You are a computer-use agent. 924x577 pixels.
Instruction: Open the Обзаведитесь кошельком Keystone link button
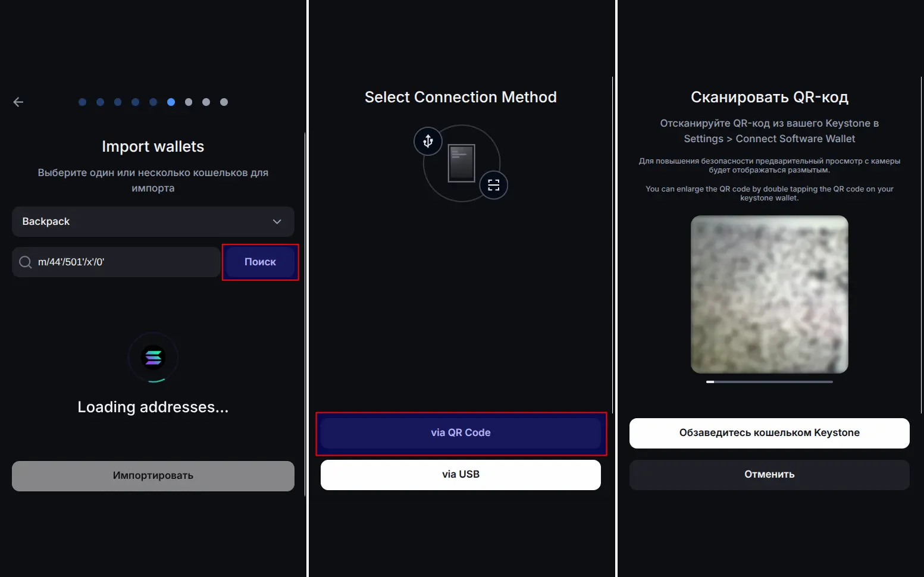pos(769,433)
